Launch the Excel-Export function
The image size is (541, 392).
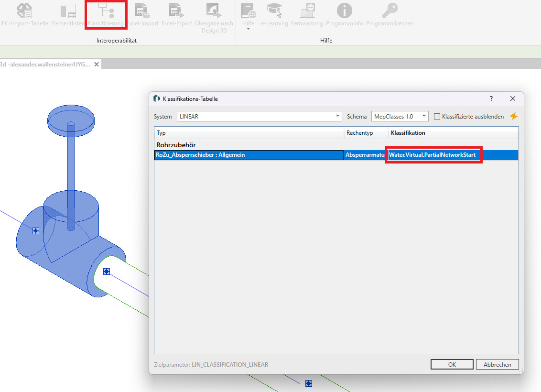tap(176, 14)
